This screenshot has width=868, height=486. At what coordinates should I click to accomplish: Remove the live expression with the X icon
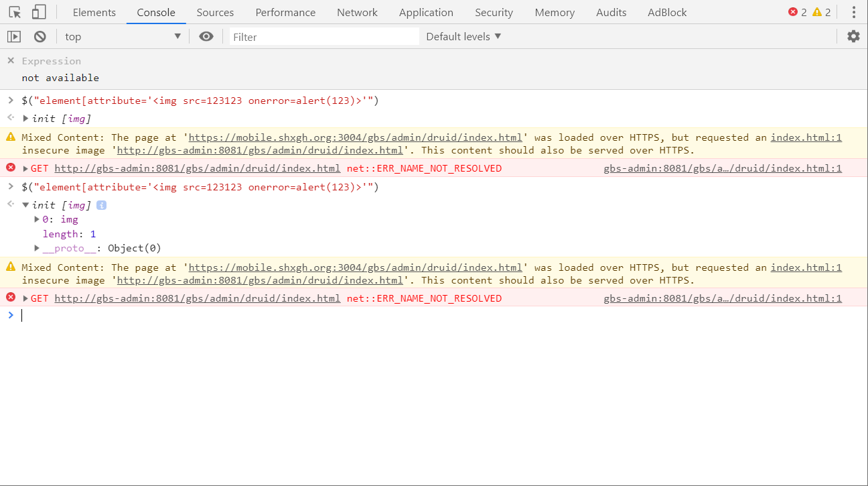11,61
